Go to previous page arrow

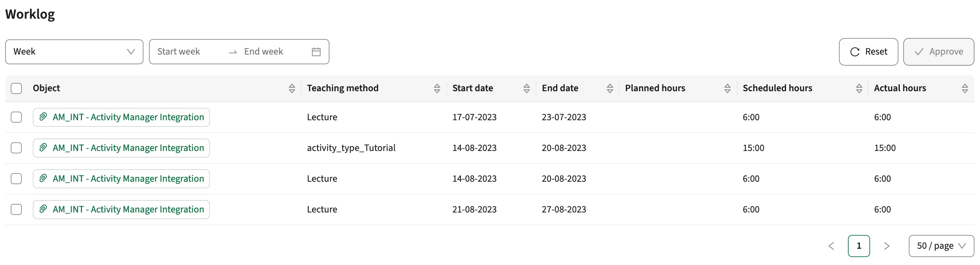831,246
